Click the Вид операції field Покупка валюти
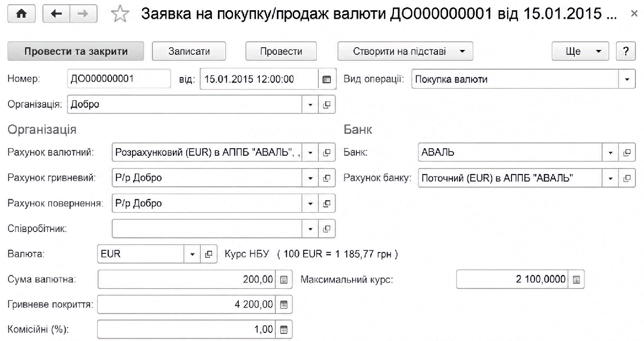This screenshot has width=644, height=341. [x=515, y=79]
